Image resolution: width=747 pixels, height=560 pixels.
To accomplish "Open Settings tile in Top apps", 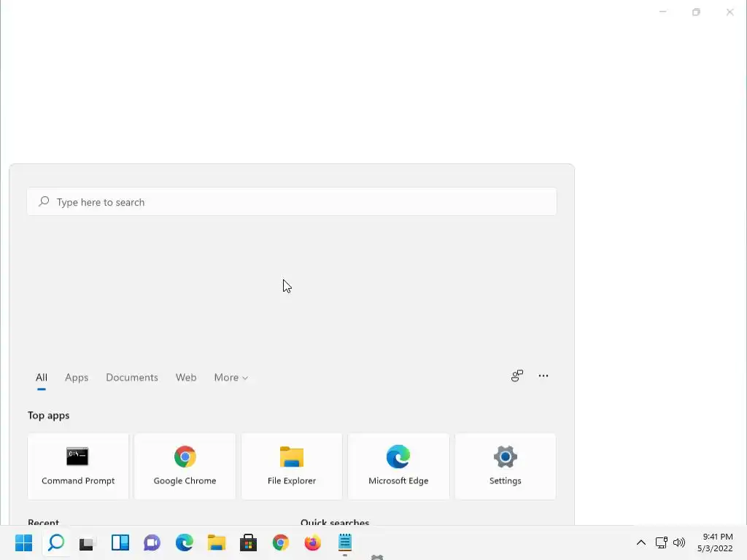I will [505, 466].
